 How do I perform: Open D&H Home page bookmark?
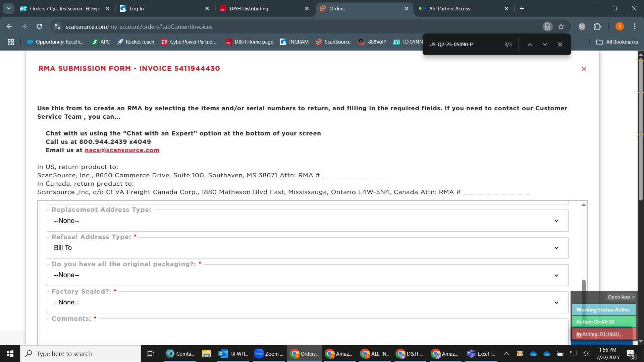tap(250, 42)
